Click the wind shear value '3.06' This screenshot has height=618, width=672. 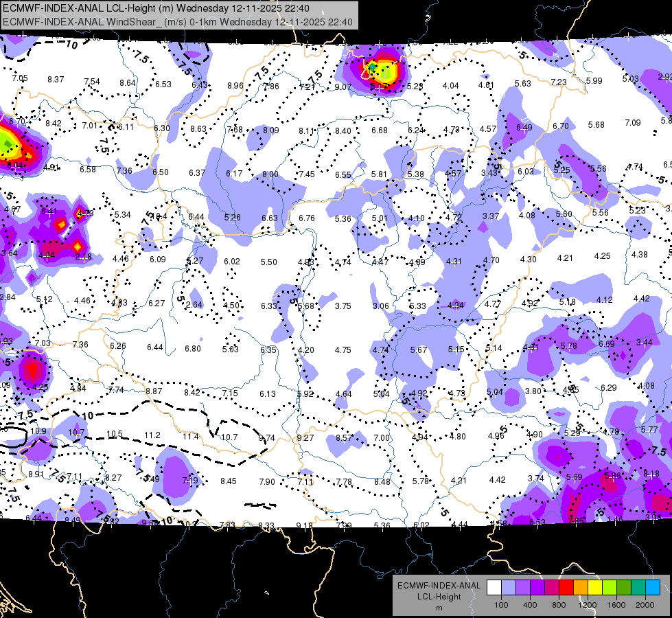tap(380, 306)
